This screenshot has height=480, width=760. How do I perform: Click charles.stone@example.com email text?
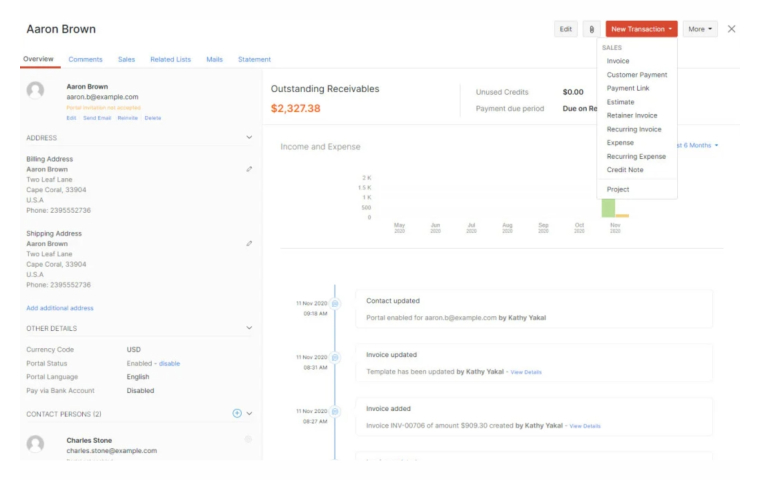111,450
